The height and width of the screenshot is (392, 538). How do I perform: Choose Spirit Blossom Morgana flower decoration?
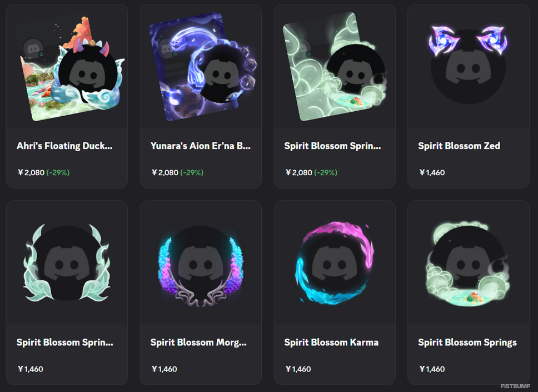[x=201, y=265]
